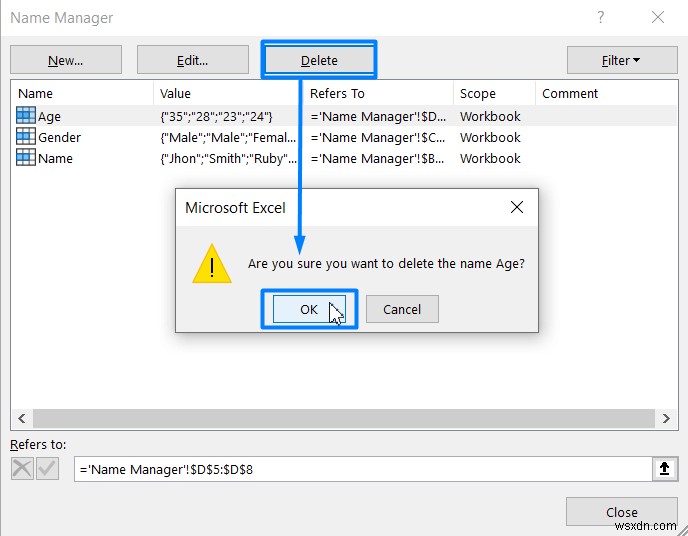This screenshot has height=536, width=688.
Task: Click the collapse dialog arrow icon
Action: (664, 469)
